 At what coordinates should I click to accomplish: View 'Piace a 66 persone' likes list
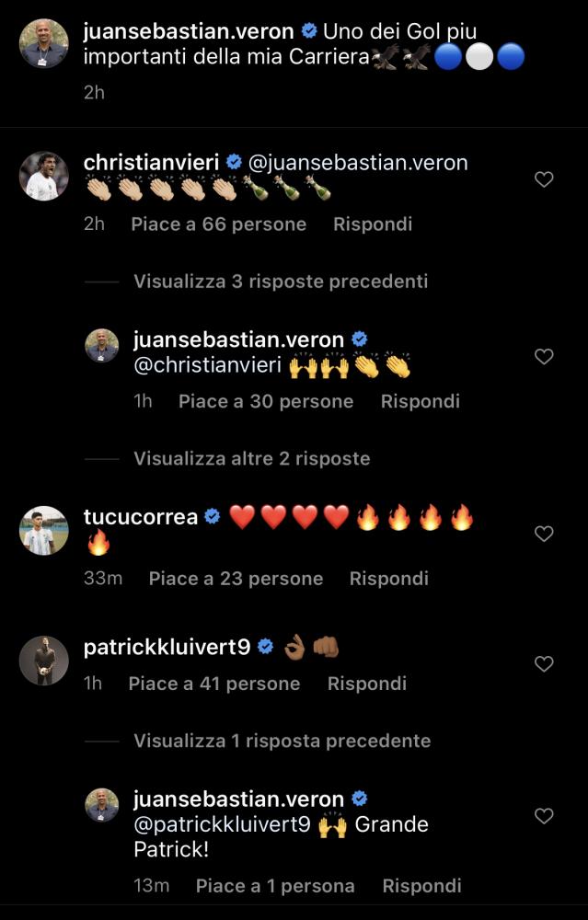(x=219, y=224)
